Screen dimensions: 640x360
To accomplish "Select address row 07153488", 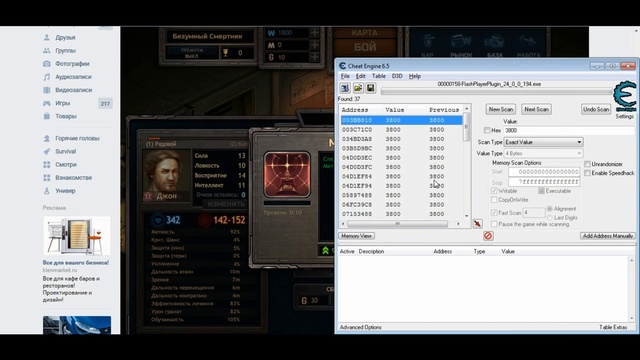I will [x=402, y=214].
